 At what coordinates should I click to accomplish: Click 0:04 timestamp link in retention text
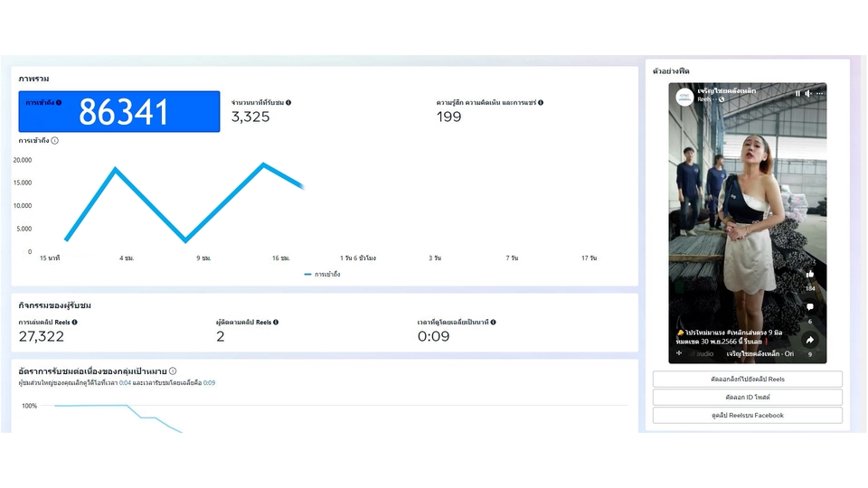pyautogui.click(x=125, y=383)
